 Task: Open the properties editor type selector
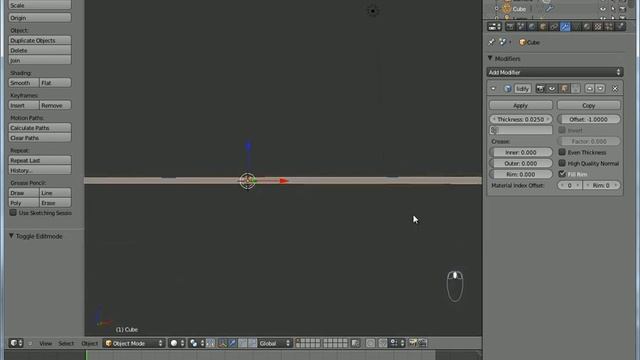495,27
